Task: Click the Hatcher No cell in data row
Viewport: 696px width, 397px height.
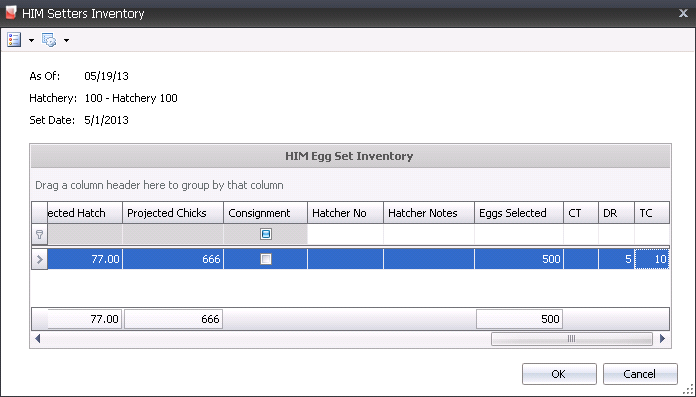Action: pyautogui.click(x=345, y=259)
